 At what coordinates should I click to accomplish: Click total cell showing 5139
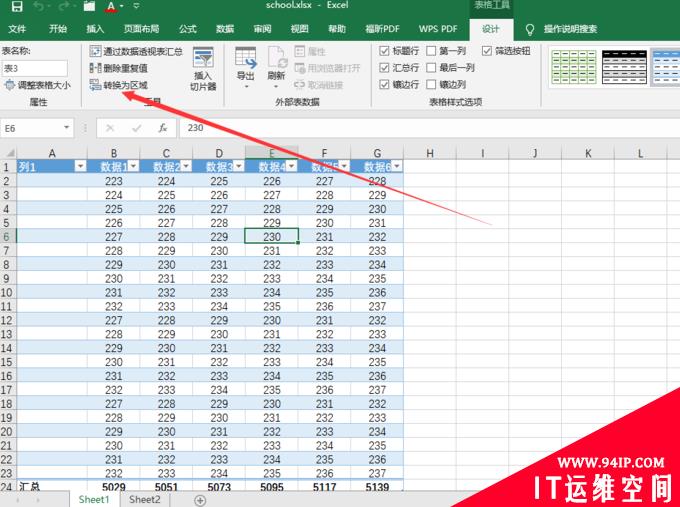point(377,487)
